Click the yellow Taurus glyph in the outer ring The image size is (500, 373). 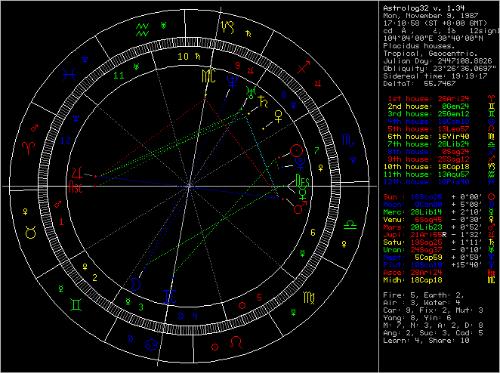pos(31,232)
